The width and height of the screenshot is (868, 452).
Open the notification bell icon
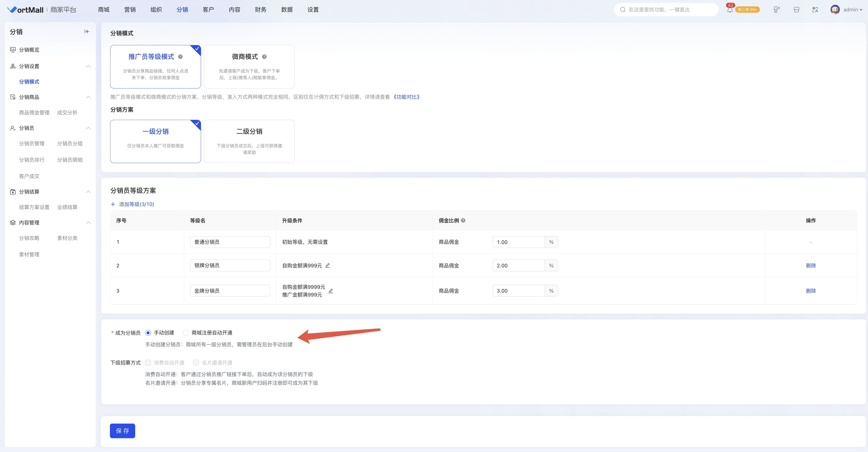coord(729,10)
